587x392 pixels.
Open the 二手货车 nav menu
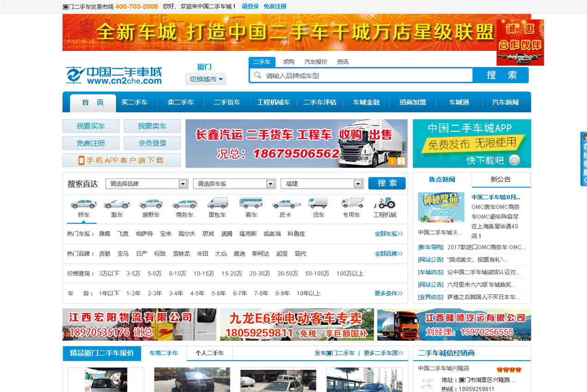tap(227, 103)
